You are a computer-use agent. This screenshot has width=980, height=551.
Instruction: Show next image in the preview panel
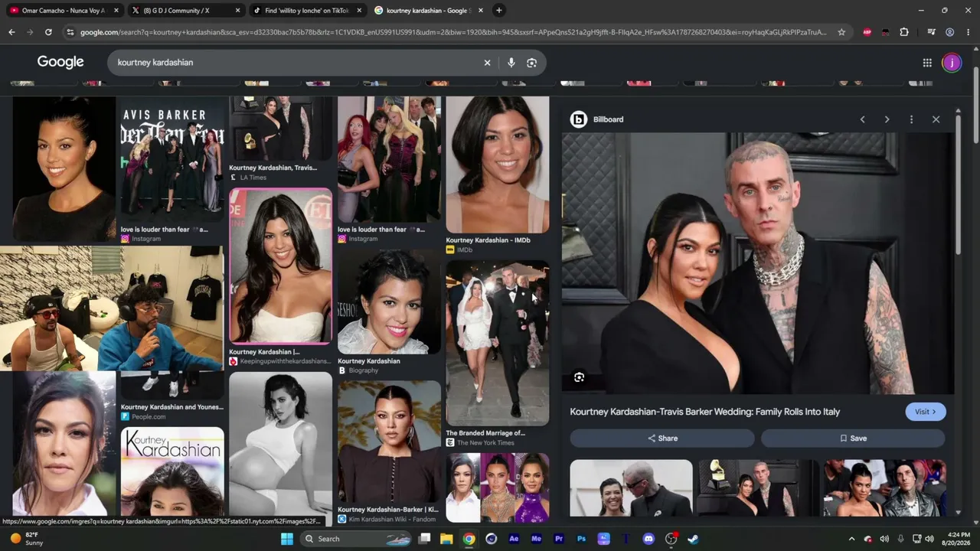point(887,119)
